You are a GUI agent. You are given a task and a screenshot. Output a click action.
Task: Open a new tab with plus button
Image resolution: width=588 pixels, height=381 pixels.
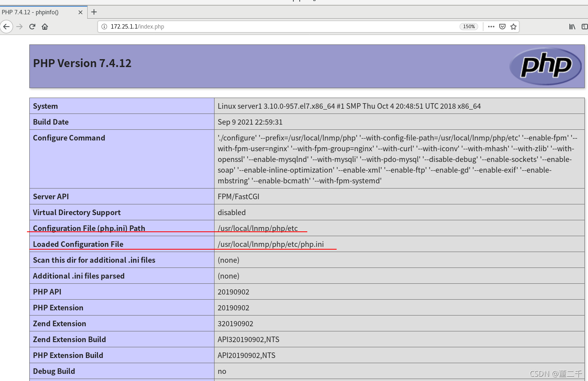point(94,12)
